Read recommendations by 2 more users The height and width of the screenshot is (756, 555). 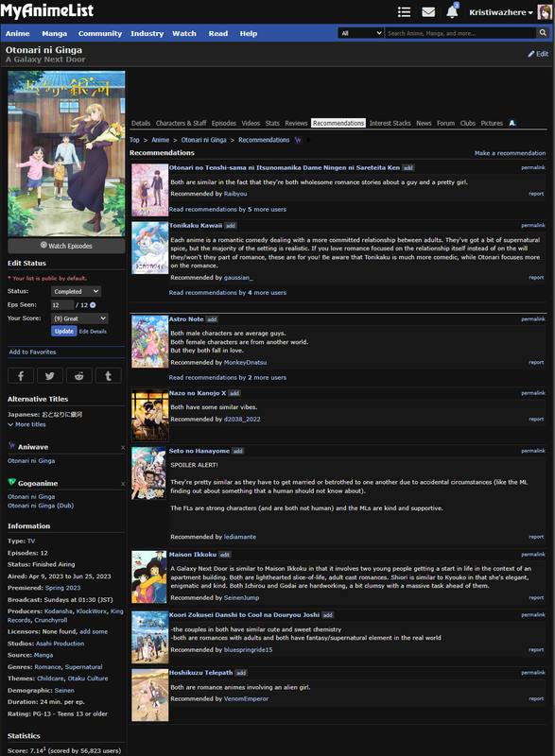[x=228, y=377]
